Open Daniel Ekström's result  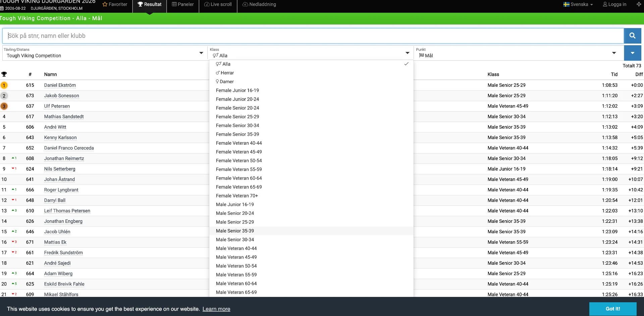click(60, 85)
